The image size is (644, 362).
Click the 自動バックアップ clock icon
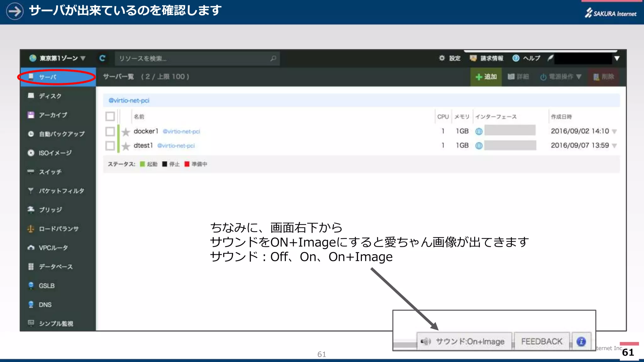pos(31,134)
